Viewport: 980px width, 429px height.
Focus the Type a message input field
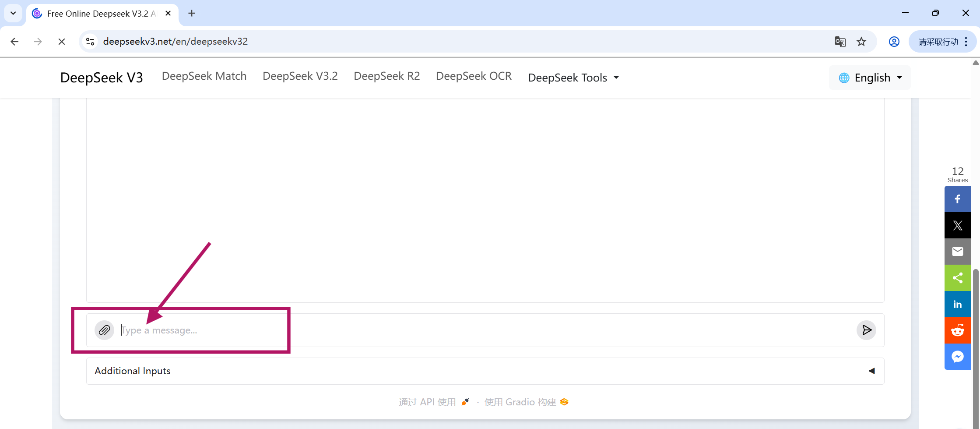(x=485, y=330)
